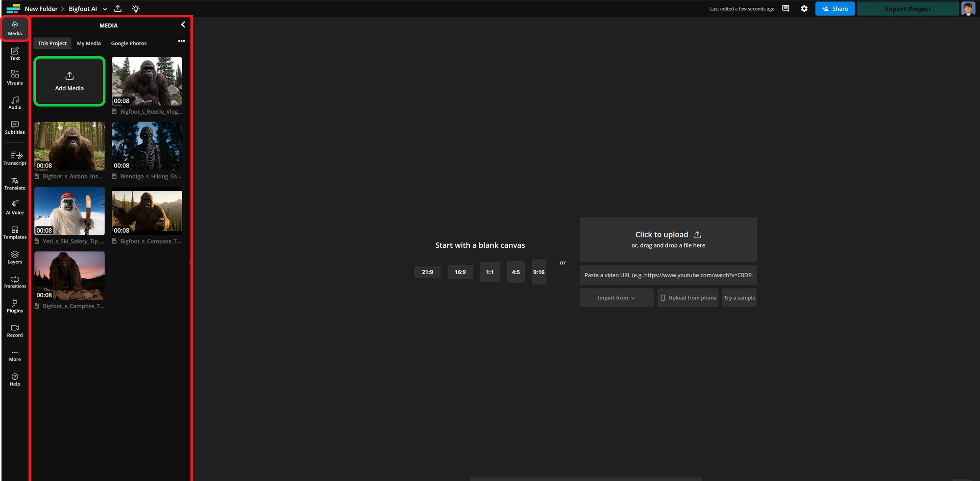Switch to the Google Photos tab
The width and height of the screenshot is (980, 481).
click(128, 43)
